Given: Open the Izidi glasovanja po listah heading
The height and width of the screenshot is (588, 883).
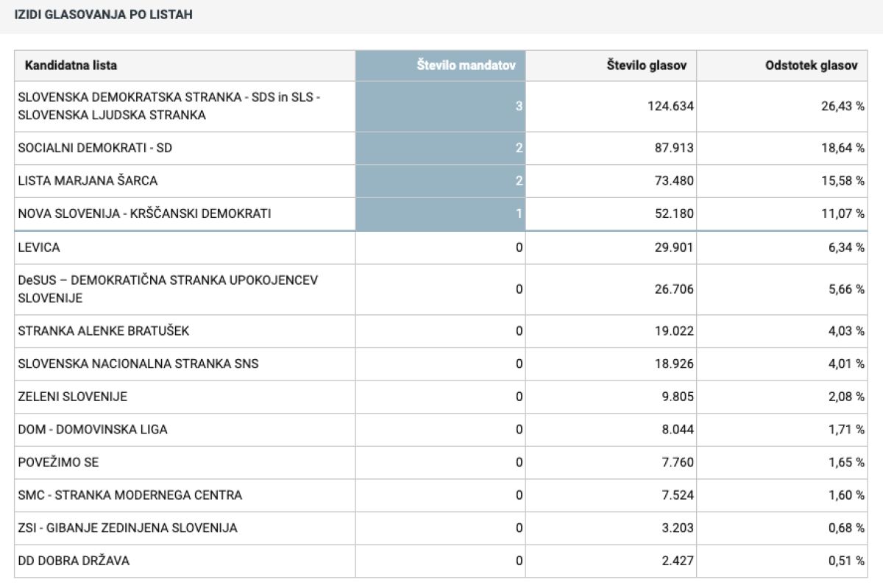Looking at the screenshot, I should [104, 14].
